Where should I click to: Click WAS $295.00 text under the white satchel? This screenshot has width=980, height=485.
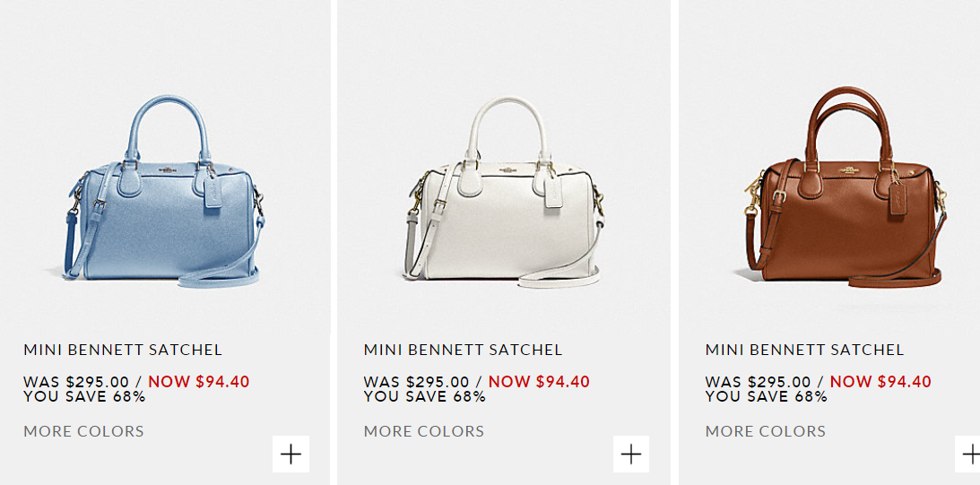[416, 381]
